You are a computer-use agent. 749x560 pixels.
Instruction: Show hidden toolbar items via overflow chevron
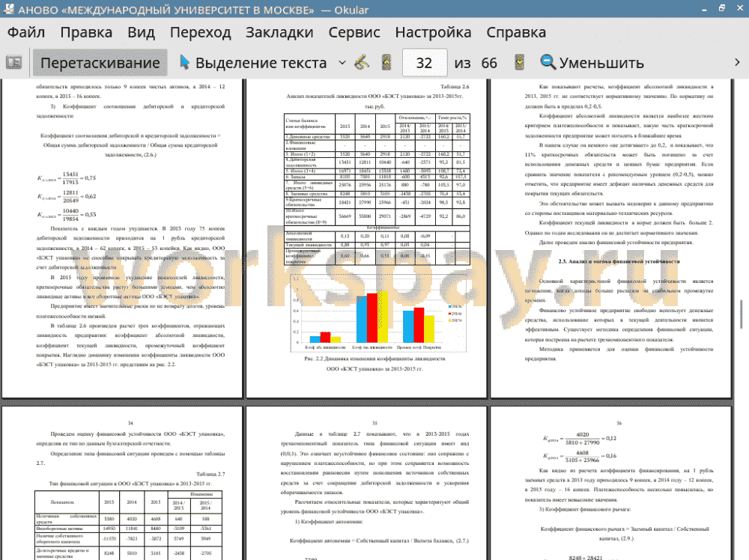[737, 63]
